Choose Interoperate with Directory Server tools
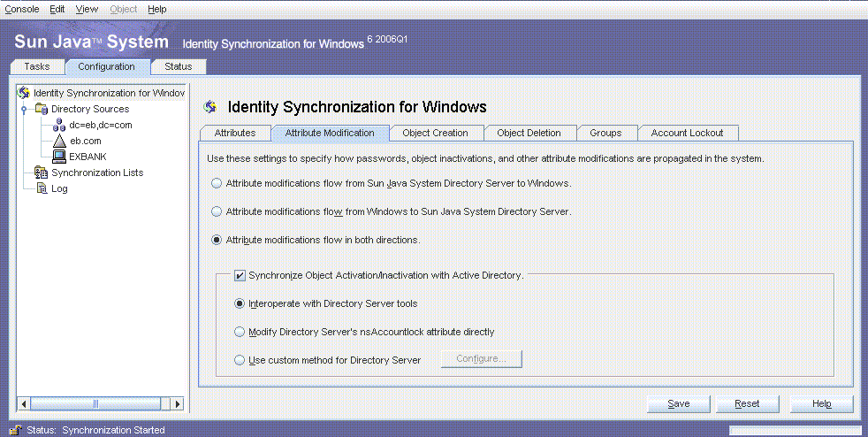This screenshot has width=868, height=437. [x=240, y=303]
